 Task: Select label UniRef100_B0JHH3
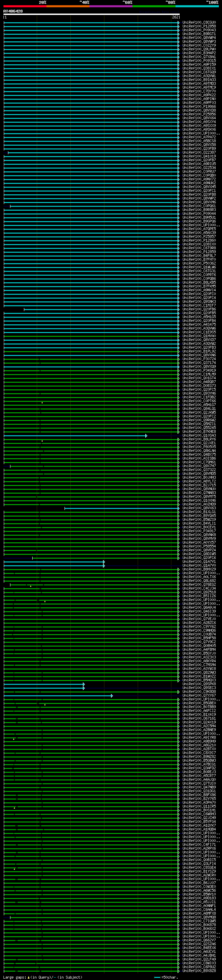click(x=199, y=477)
